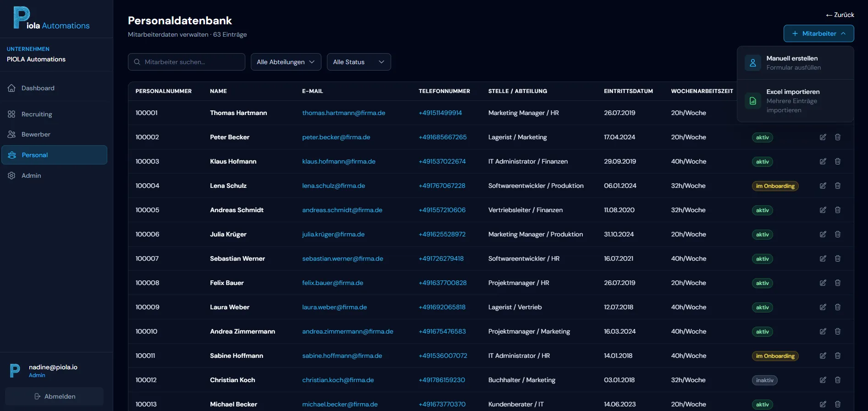Click the edit icon for Laura Weber
Image resolution: width=868 pixels, height=411 pixels.
[x=823, y=307]
